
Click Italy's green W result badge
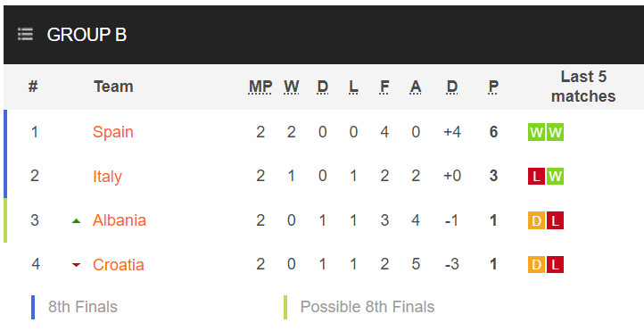(x=555, y=176)
